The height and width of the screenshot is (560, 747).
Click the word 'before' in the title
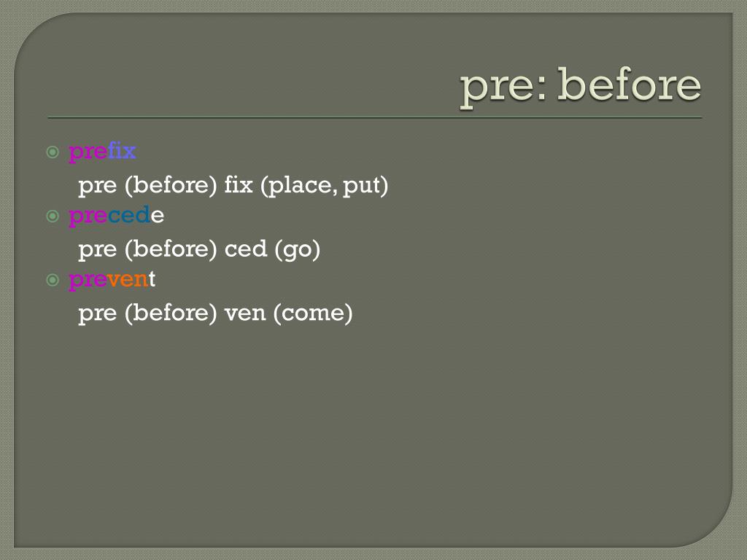629,84
